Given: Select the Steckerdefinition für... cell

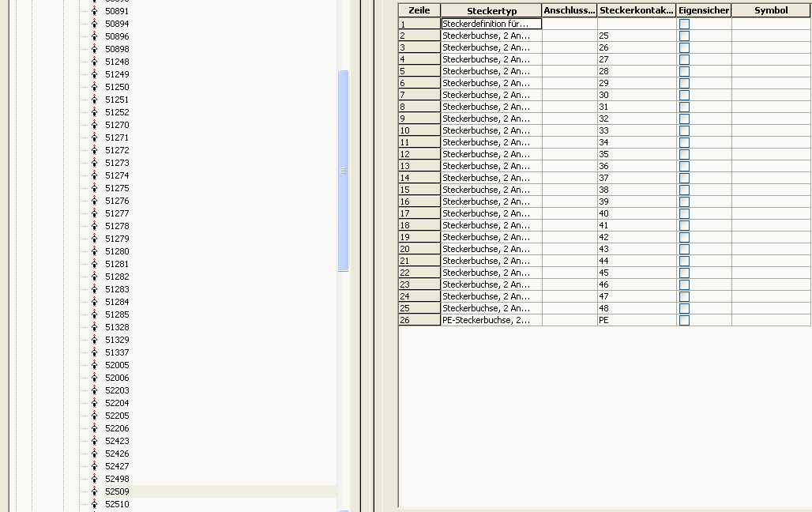Looking at the screenshot, I should [491, 24].
